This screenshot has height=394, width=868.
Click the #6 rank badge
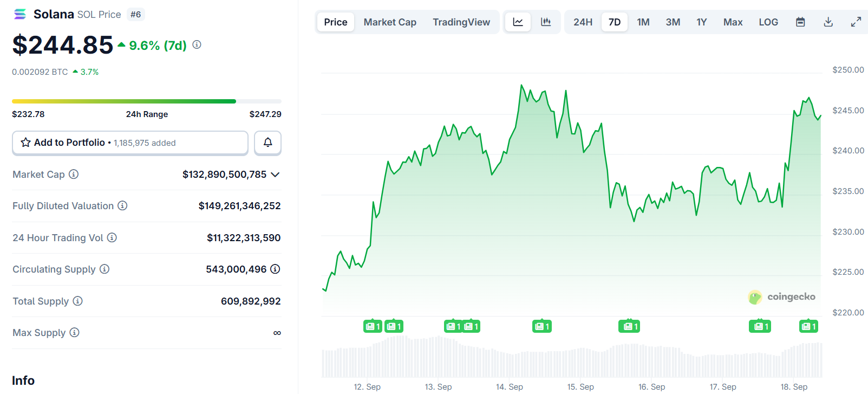[x=136, y=15]
